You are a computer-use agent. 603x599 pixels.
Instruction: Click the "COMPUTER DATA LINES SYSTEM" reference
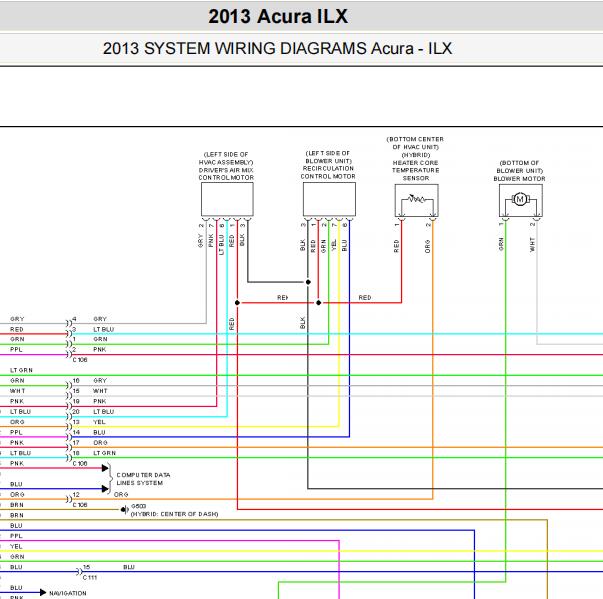(x=143, y=479)
